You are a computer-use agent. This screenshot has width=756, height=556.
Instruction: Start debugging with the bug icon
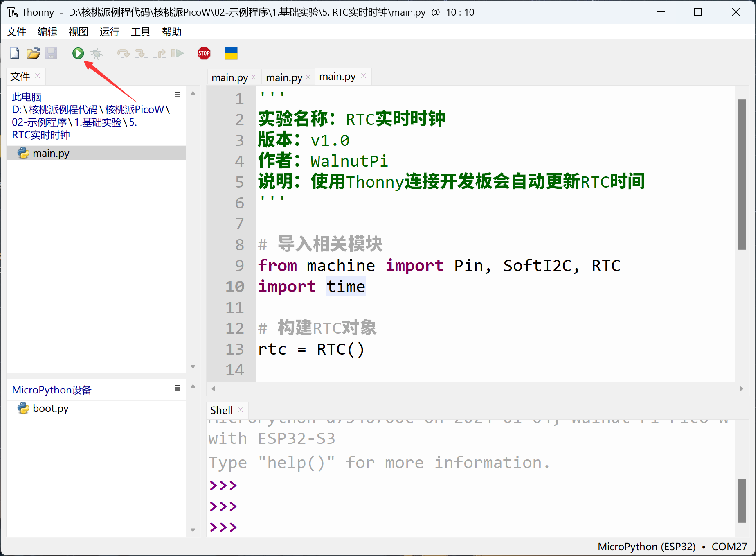pos(97,53)
